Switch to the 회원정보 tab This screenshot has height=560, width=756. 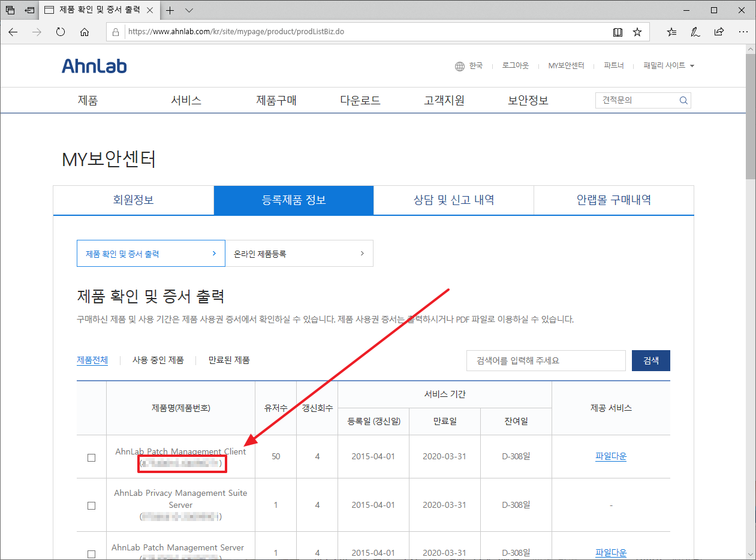[x=134, y=200]
